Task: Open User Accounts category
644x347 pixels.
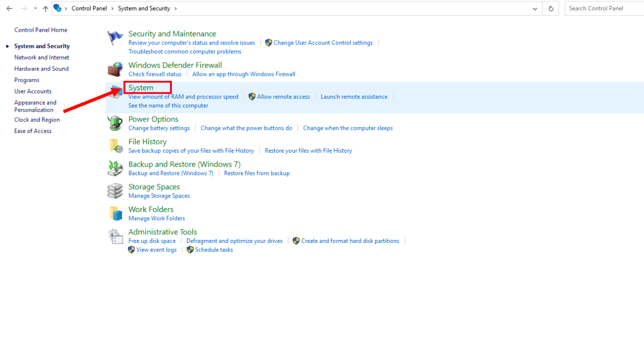Action: coord(33,92)
